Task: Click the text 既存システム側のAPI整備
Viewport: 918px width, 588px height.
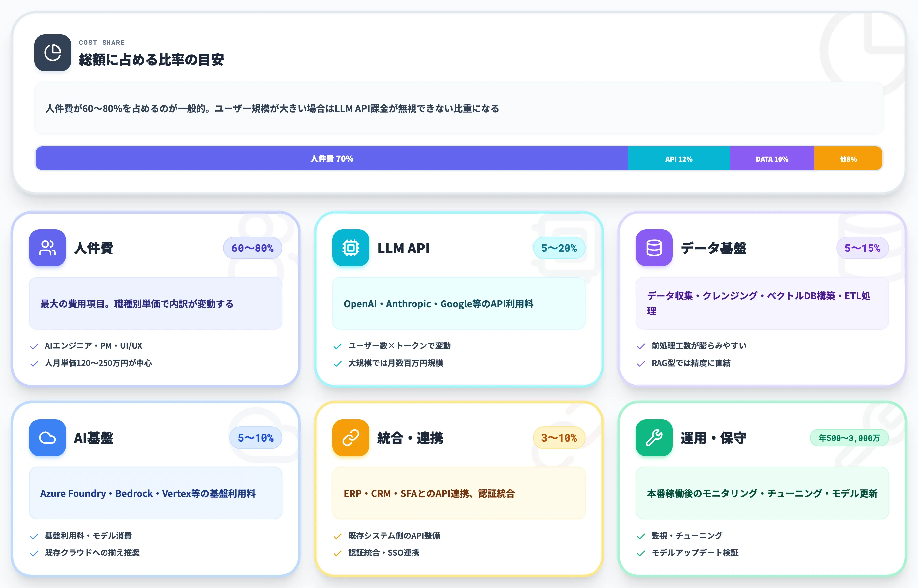Action: click(394, 536)
